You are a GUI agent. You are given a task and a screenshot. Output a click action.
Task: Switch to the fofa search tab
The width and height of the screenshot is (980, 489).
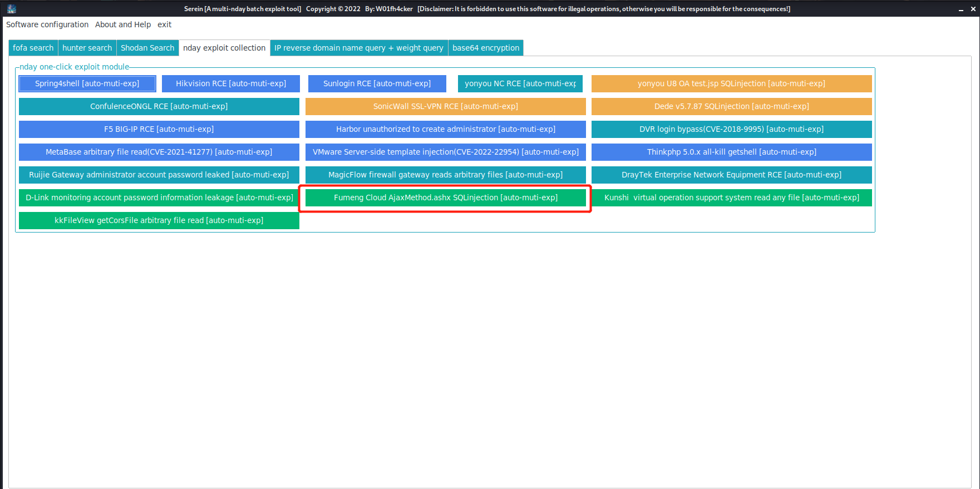click(33, 48)
